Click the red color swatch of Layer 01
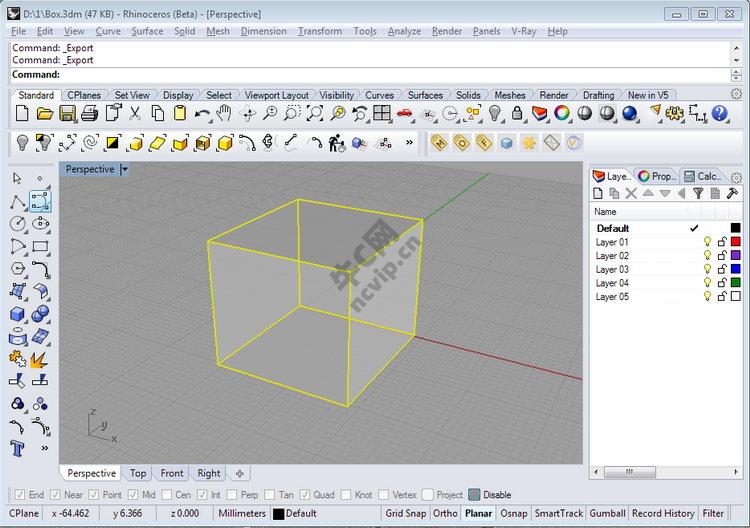Screen dimensions: 750x528 pos(736,242)
